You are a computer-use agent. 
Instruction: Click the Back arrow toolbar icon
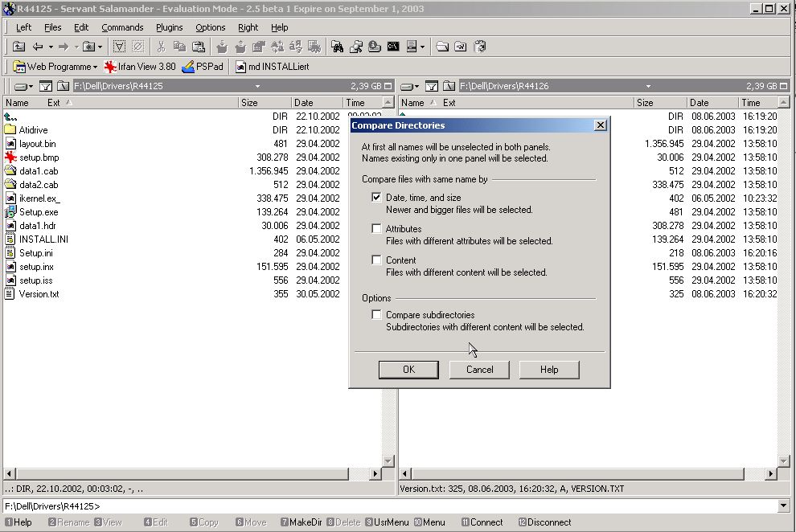pos(38,47)
